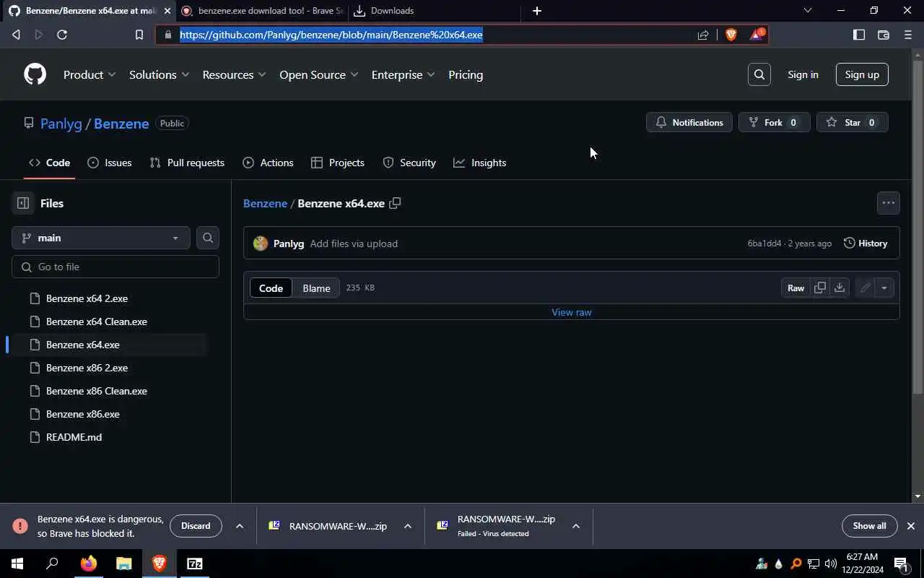The image size is (924, 578).
Task: Expand options for blocked Benzene x64.exe download
Action: pyautogui.click(x=239, y=526)
